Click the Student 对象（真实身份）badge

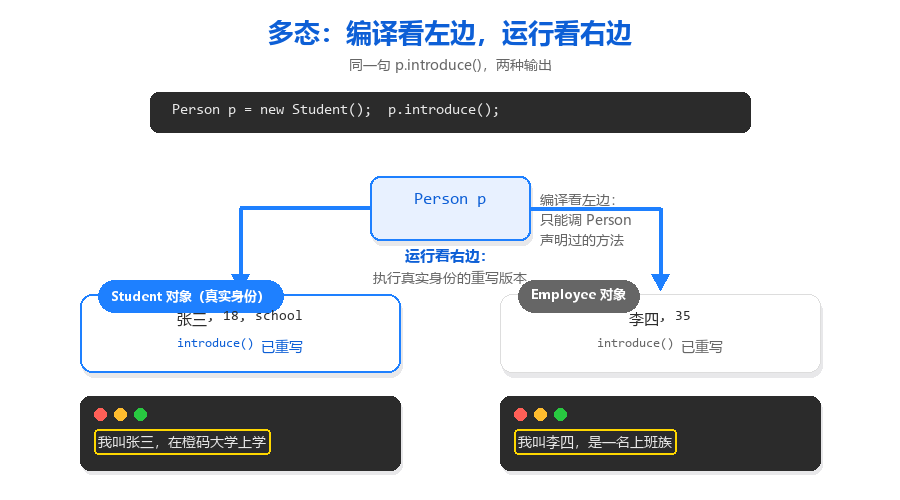[191, 296]
